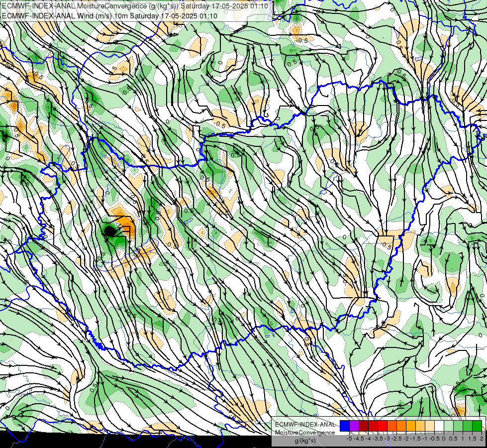Screen dimensions: 487x448
Task: Click the Wind (m/s) 10m title line
Action: coord(109,16)
